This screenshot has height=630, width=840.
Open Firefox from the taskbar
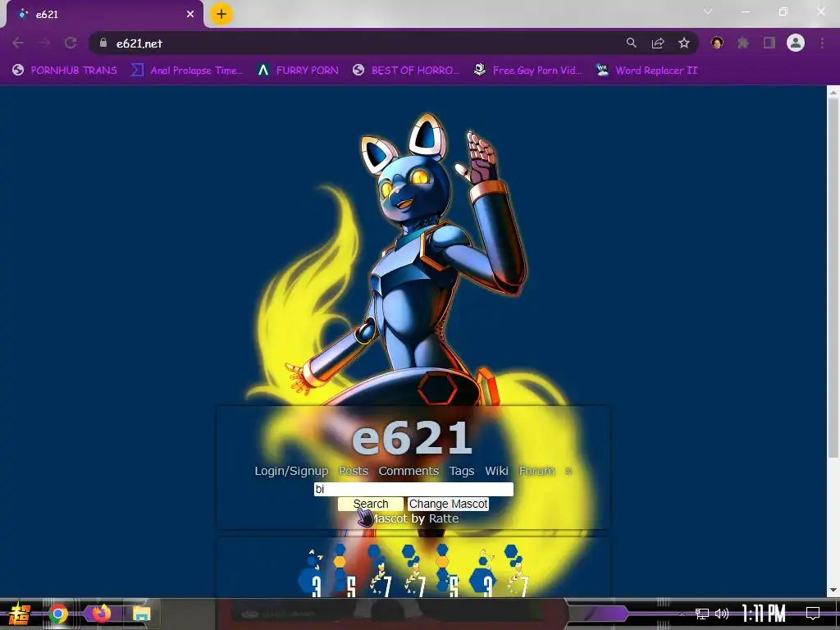point(101,614)
